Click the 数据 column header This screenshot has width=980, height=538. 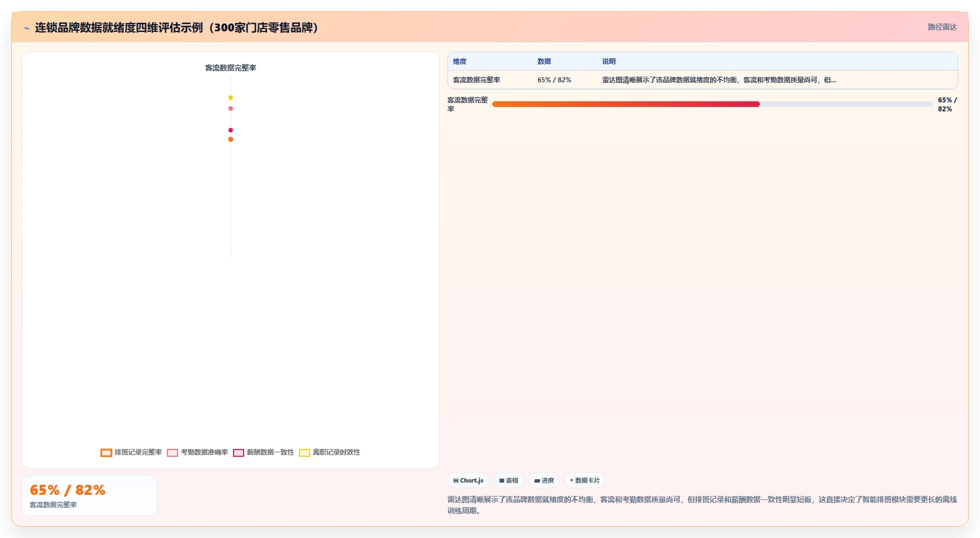(x=544, y=62)
